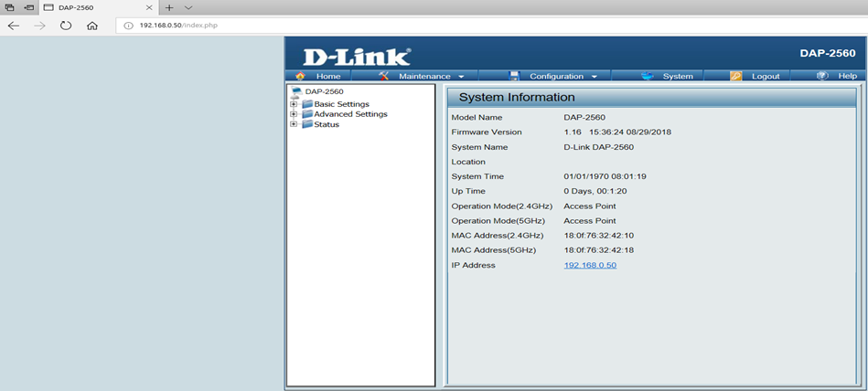Open the Home menu item
This screenshot has width=868, height=391.
[x=328, y=77]
